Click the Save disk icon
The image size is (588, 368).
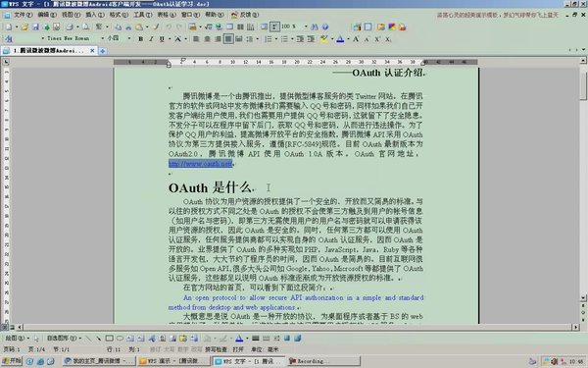pos(35,27)
